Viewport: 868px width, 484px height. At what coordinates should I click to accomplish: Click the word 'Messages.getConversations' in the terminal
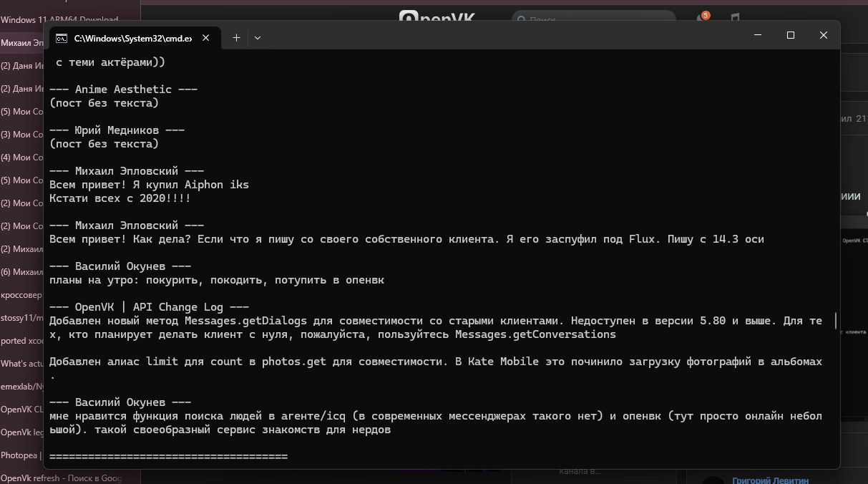tap(535, 334)
